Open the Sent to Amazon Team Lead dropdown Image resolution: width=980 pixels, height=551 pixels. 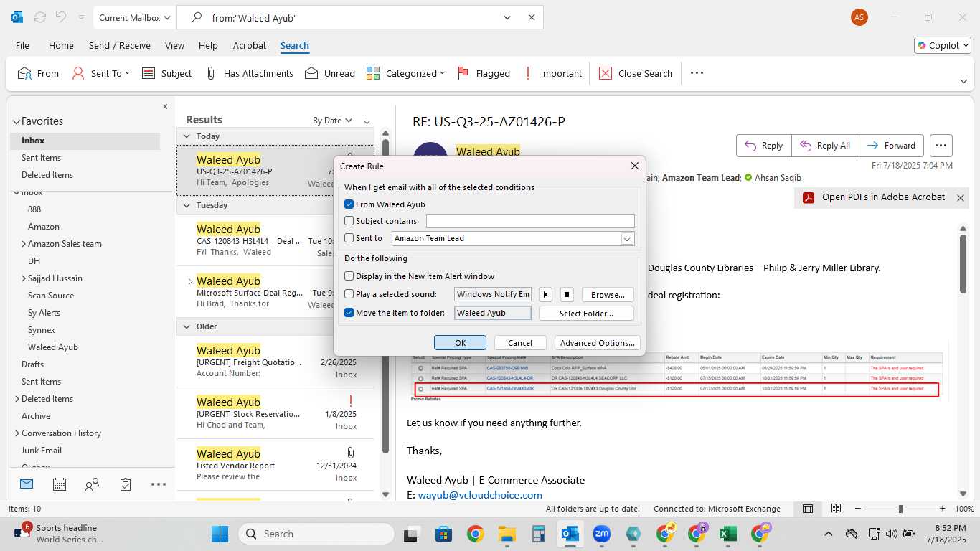[x=627, y=239]
